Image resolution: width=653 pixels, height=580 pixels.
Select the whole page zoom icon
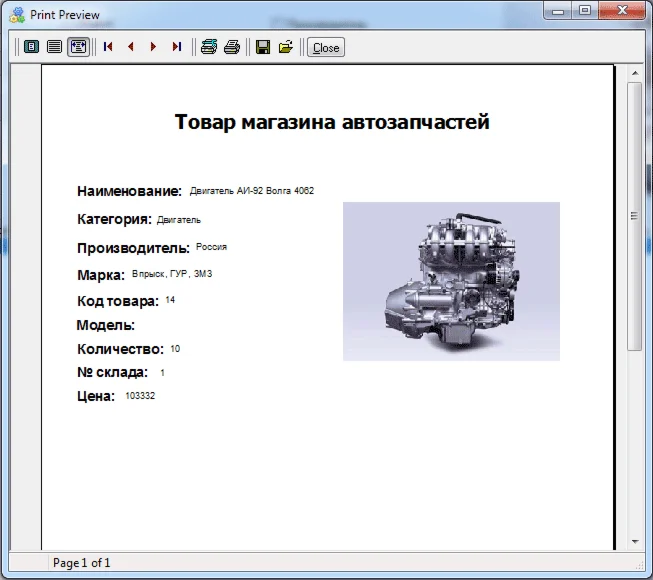[31, 47]
